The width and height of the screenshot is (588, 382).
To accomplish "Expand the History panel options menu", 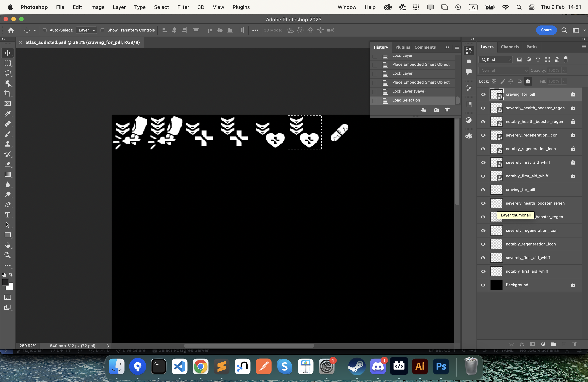I will coord(457,47).
